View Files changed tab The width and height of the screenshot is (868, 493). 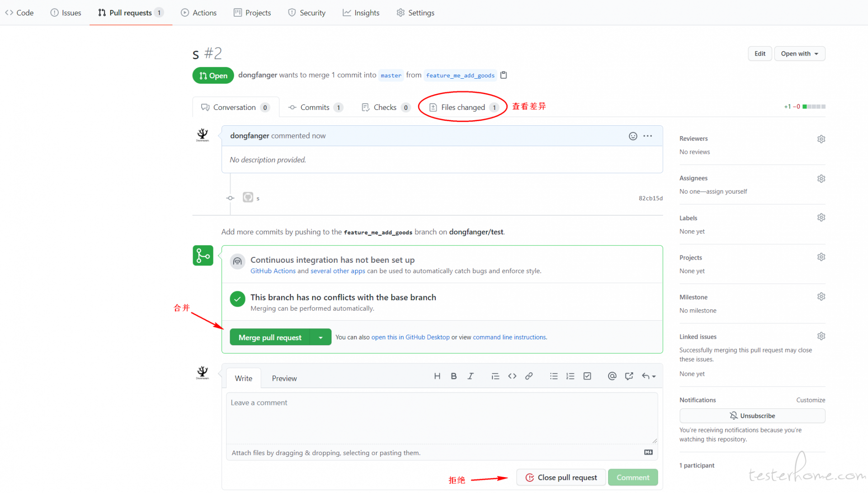pyautogui.click(x=464, y=107)
